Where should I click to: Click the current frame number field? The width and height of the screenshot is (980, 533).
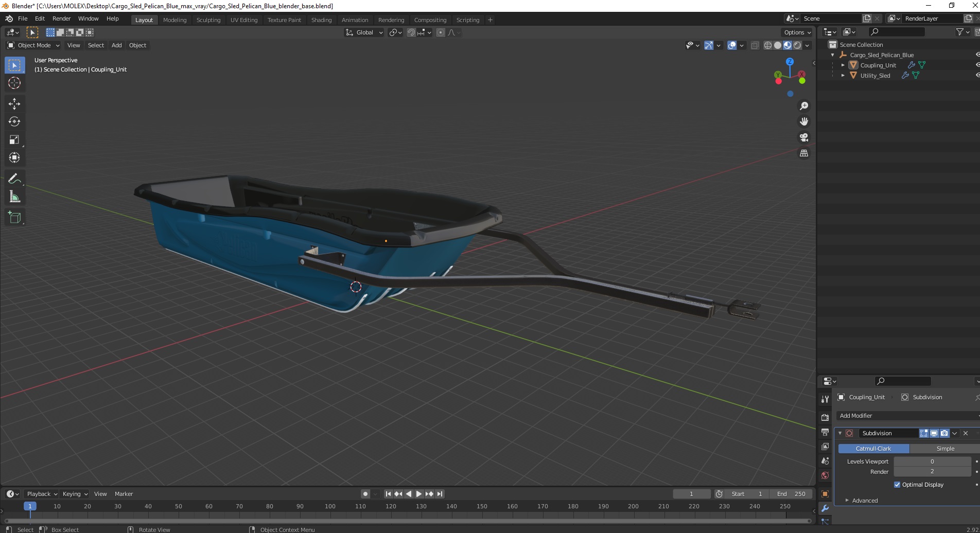691,494
